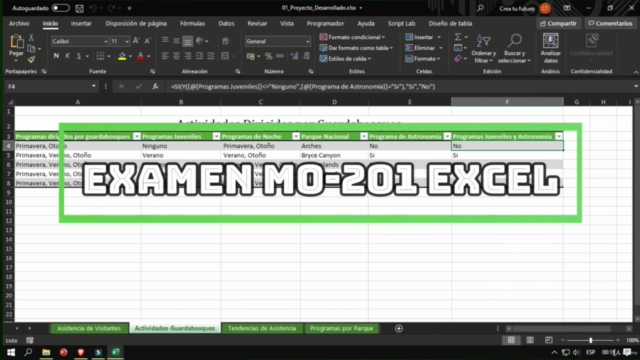Screen dimensions: 640x360
Task: Click the thousands separator icon
Action: [x=280, y=56]
